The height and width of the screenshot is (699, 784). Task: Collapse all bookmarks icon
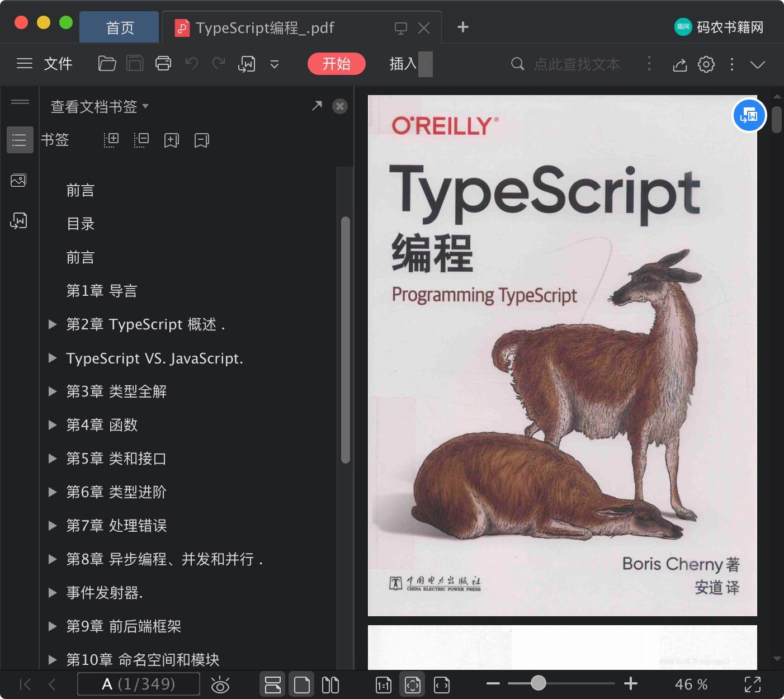[x=141, y=140]
